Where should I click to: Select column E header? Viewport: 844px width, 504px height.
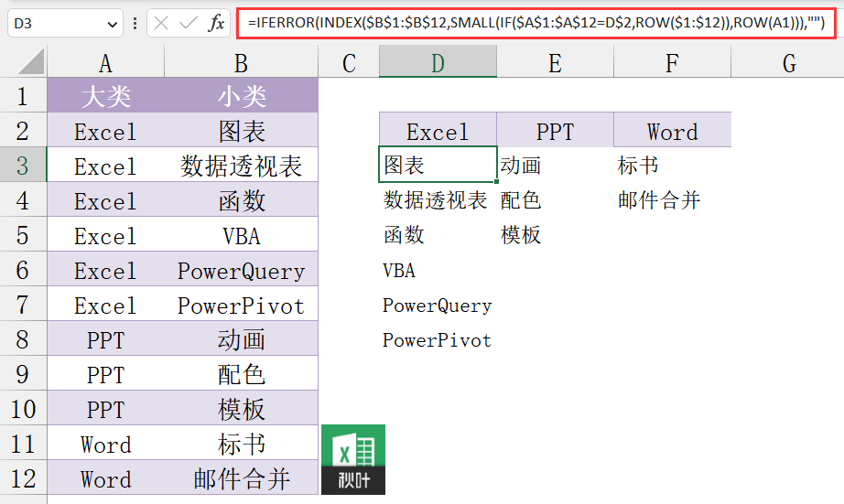coord(555,62)
